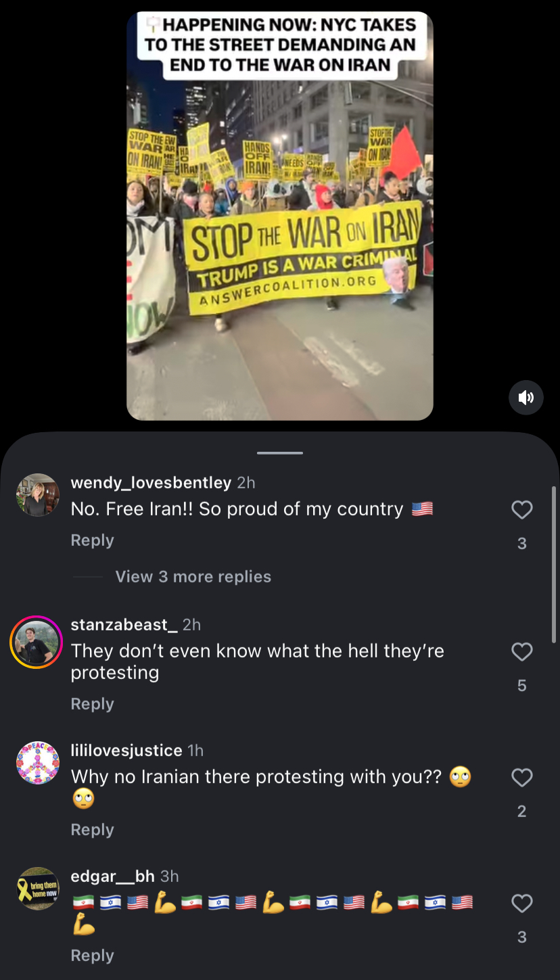Image resolution: width=560 pixels, height=980 pixels.
Task: Like wendy_lovesbentley's comment with the heart
Action: point(521,510)
